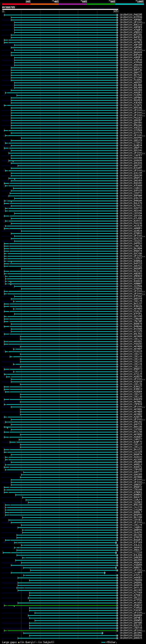Screen dimensions: 146x644
Task: Select UniRef100_Q4D6I5 last hit
Action: [x=131, y=638]
